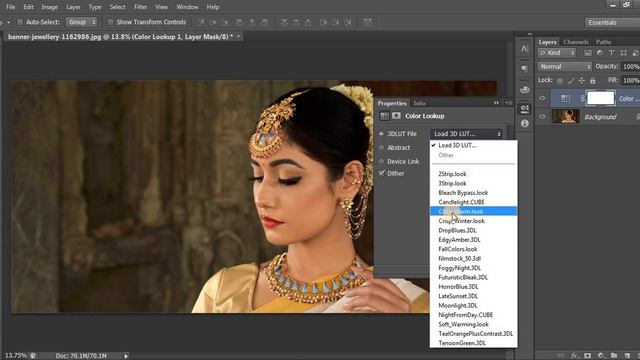Open the Auto-Select Group dropdown
The height and width of the screenshot is (360, 640).
click(x=82, y=22)
